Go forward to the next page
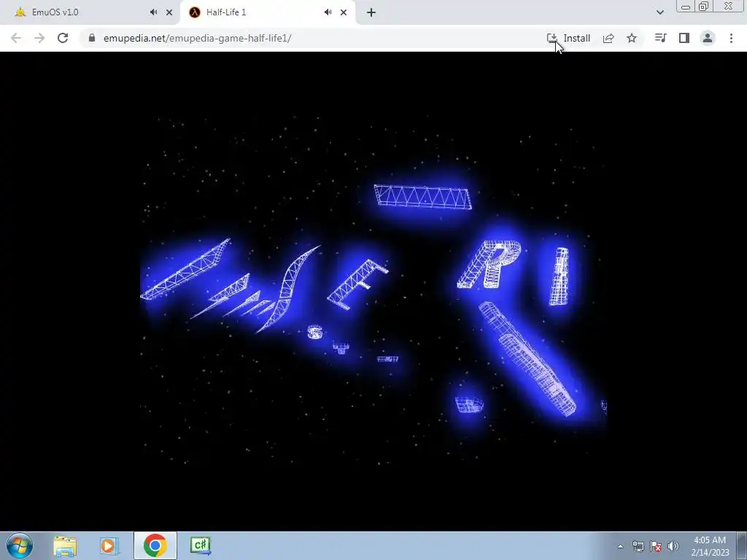The height and width of the screenshot is (560, 747). click(x=39, y=38)
